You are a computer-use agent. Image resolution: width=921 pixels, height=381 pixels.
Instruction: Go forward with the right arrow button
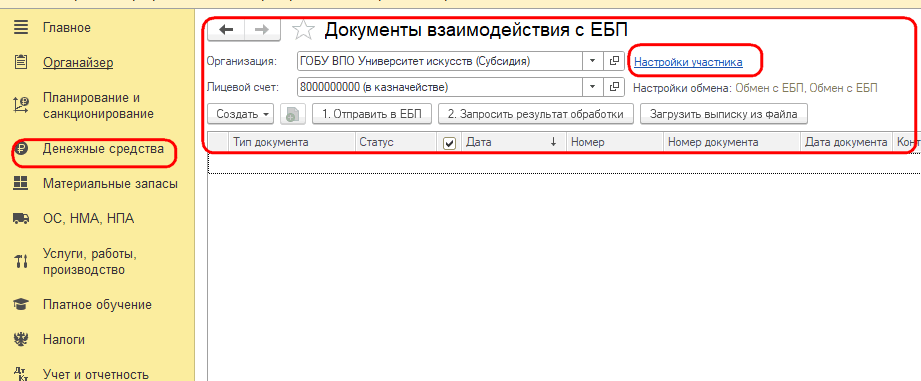(262, 31)
